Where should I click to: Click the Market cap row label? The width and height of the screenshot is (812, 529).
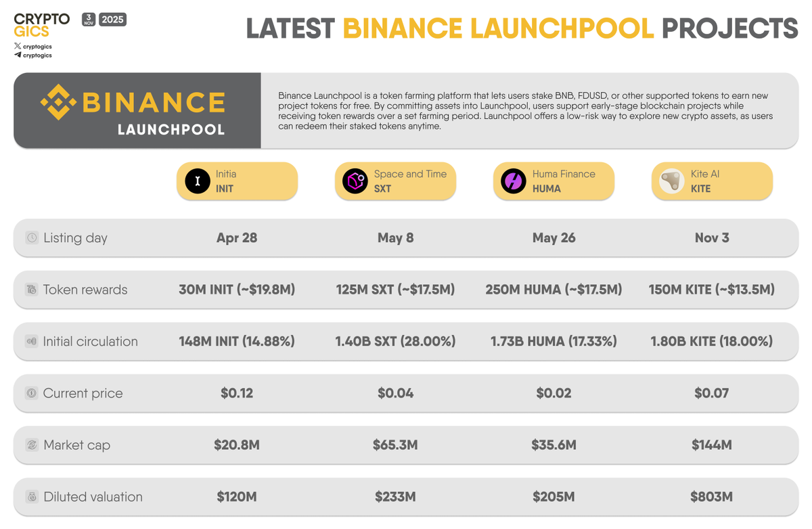click(77, 445)
